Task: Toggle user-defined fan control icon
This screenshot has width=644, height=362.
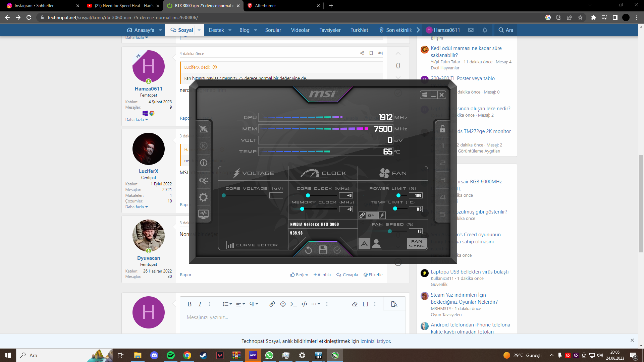Action: (x=376, y=244)
